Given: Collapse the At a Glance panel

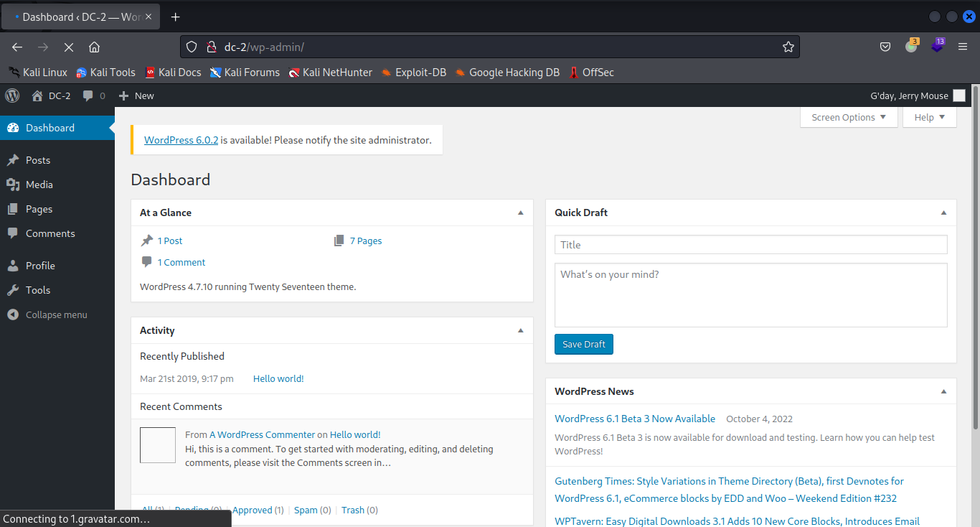Looking at the screenshot, I should point(521,213).
